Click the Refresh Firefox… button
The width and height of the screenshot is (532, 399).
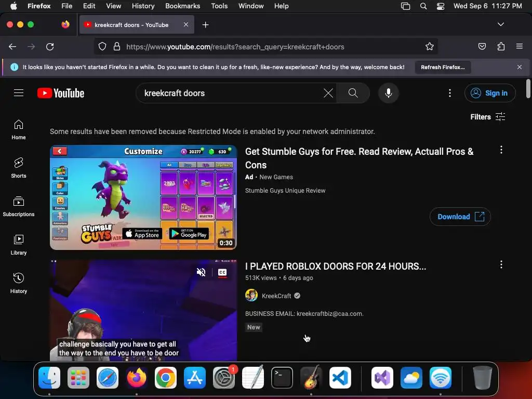[x=443, y=67]
